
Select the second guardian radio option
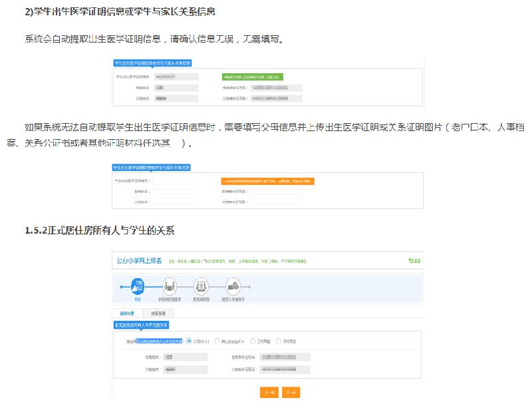[216, 341]
